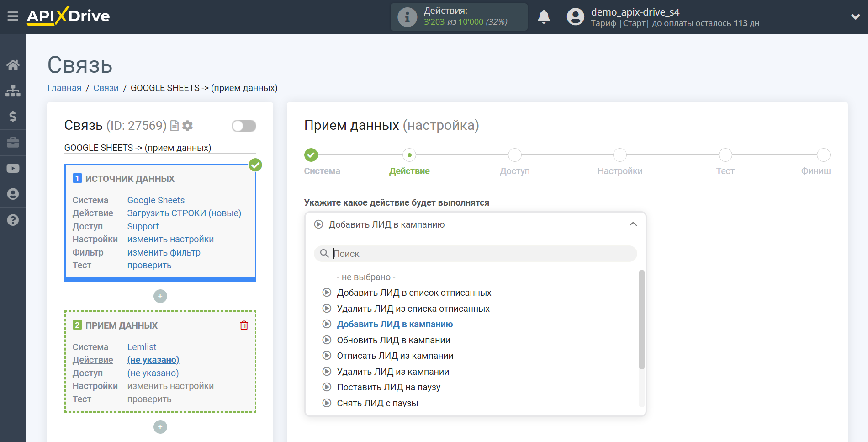The image size is (868, 442).
Task: Open the help question mark icon
Action: (13, 220)
